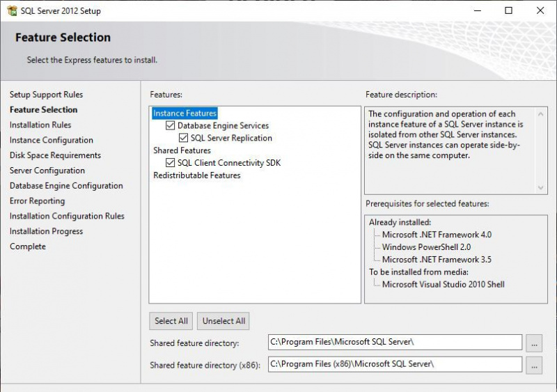Viewport: 557px width, 392px height.
Task: Select Instance Features tree node
Action: click(185, 113)
